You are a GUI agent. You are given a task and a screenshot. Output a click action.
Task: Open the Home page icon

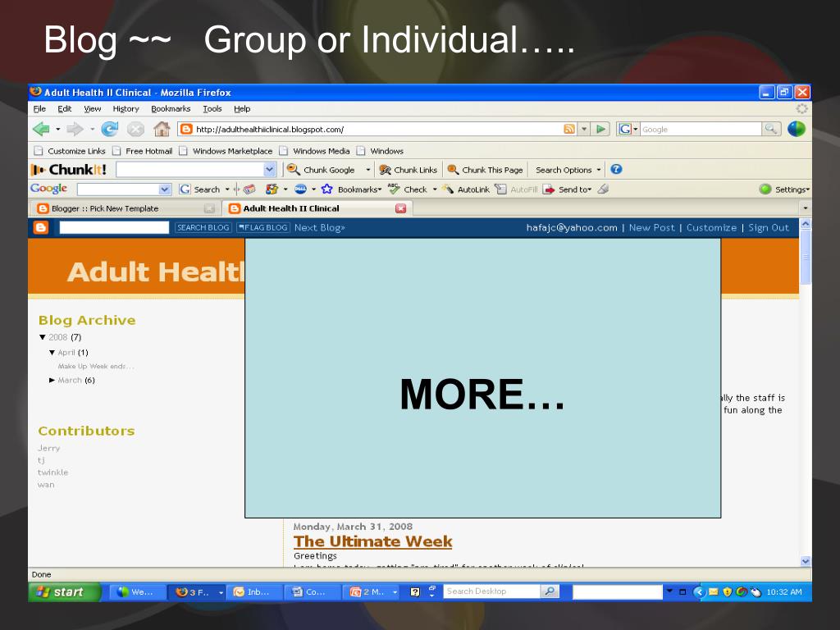pyautogui.click(x=162, y=129)
